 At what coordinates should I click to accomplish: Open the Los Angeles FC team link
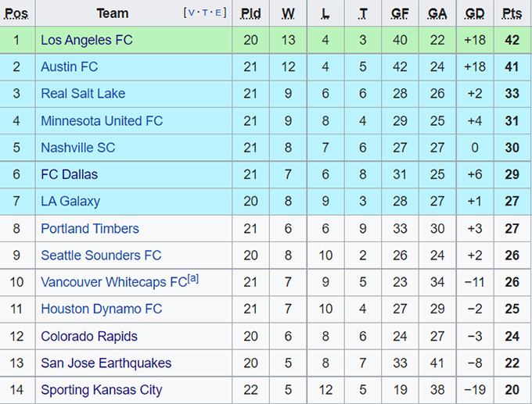(87, 40)
